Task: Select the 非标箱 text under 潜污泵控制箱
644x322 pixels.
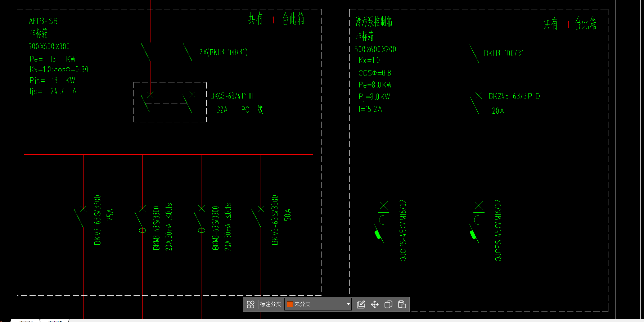Action: pos(365,36)
